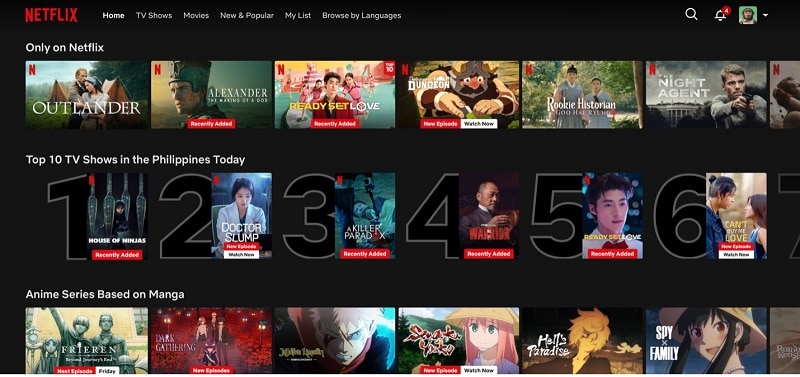This screenshot has width=800, height=377.
Task: Click the Top 10 badge on Ready Set Love
Action: tap(390, 67)
